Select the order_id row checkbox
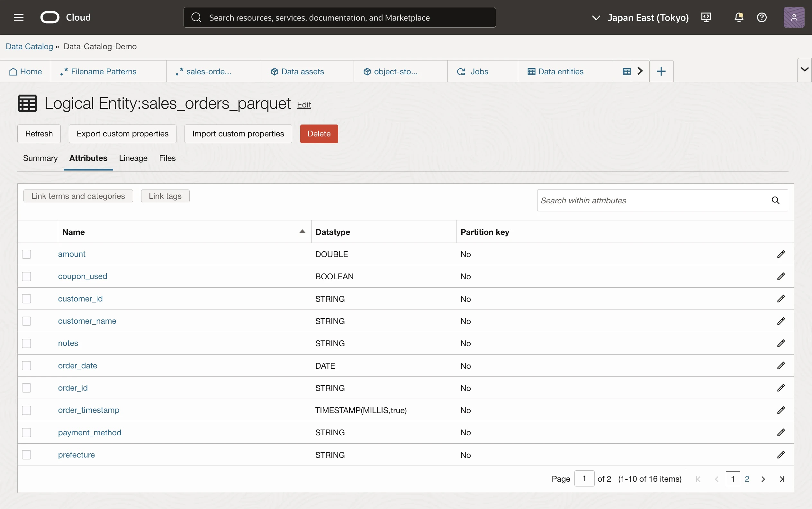Screen dimensions: 812x509 point(27,388)
